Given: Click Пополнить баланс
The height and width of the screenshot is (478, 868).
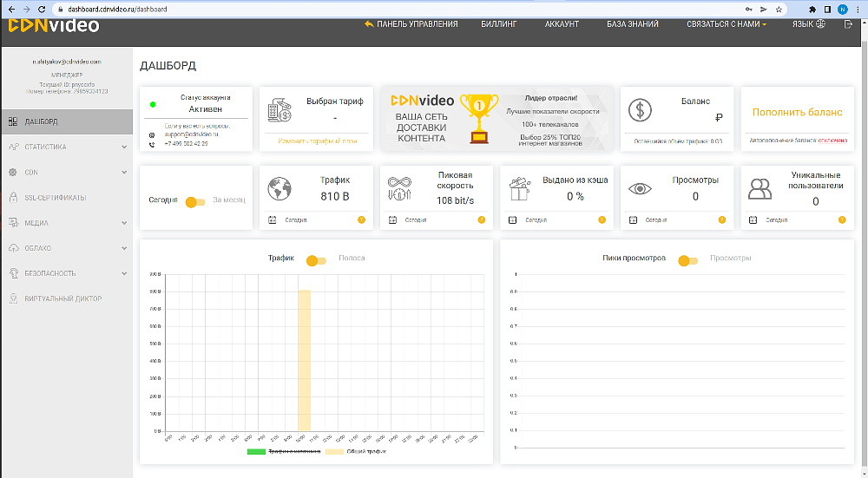Looking at the screenshot, I should (797, 112).
